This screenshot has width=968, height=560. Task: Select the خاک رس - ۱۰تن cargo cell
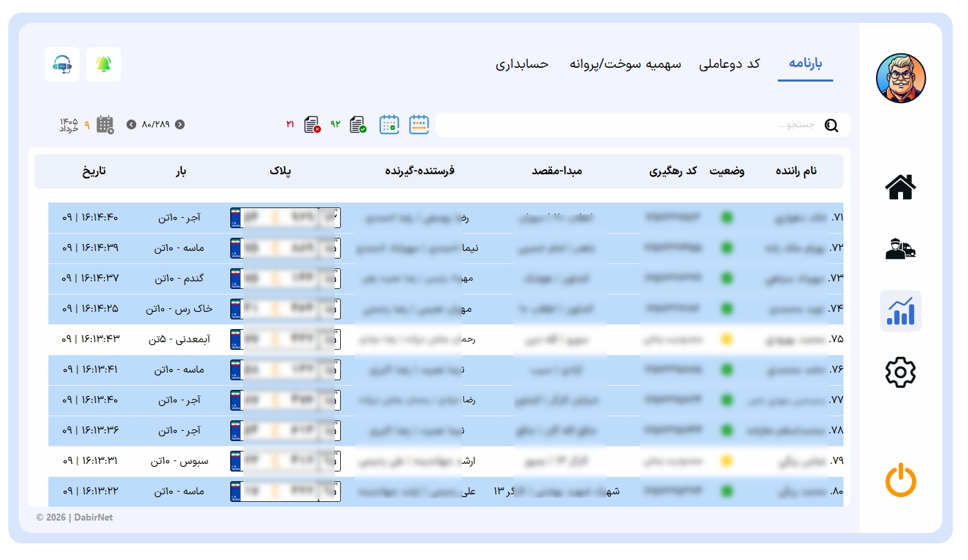[x=179, y=309]
